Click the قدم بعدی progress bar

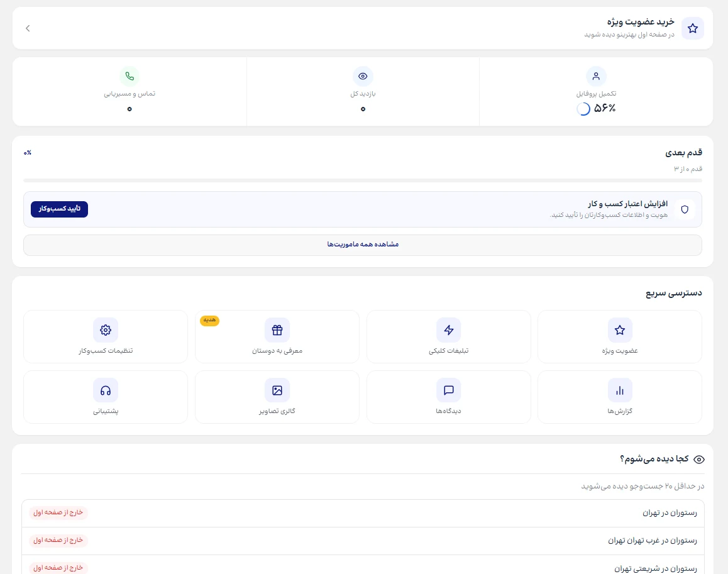pos(363,180)
